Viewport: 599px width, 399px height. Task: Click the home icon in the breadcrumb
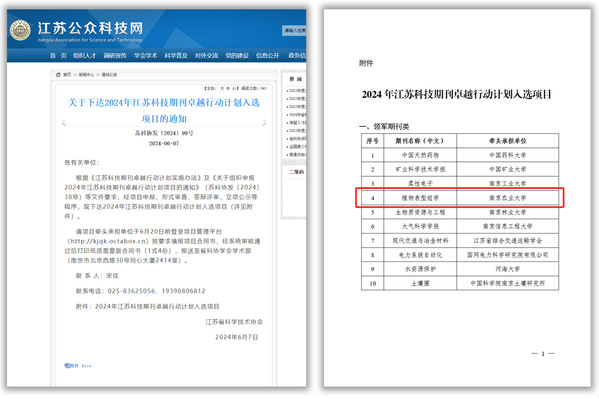coord(58,75)
